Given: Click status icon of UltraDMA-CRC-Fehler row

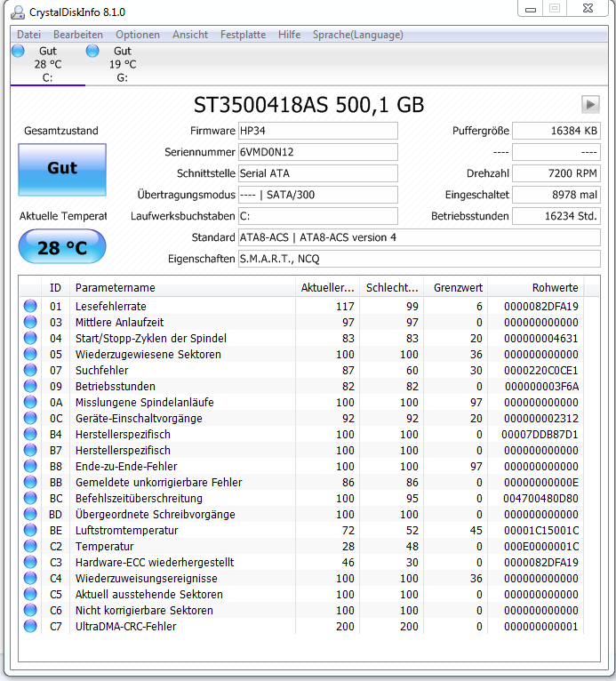Looking at the screenshot, I should [30, 626].
